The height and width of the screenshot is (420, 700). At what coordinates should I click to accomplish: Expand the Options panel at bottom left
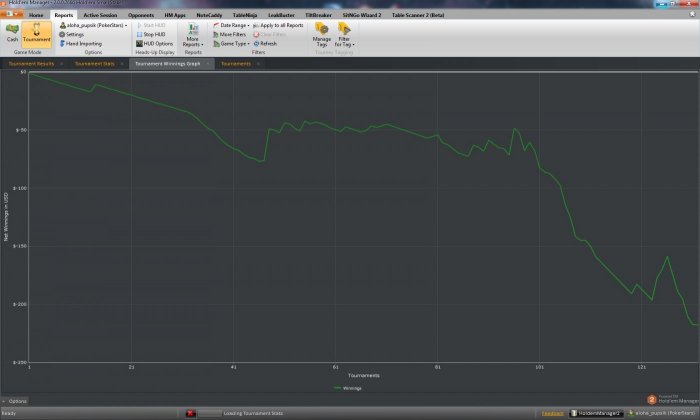(16, 401)
